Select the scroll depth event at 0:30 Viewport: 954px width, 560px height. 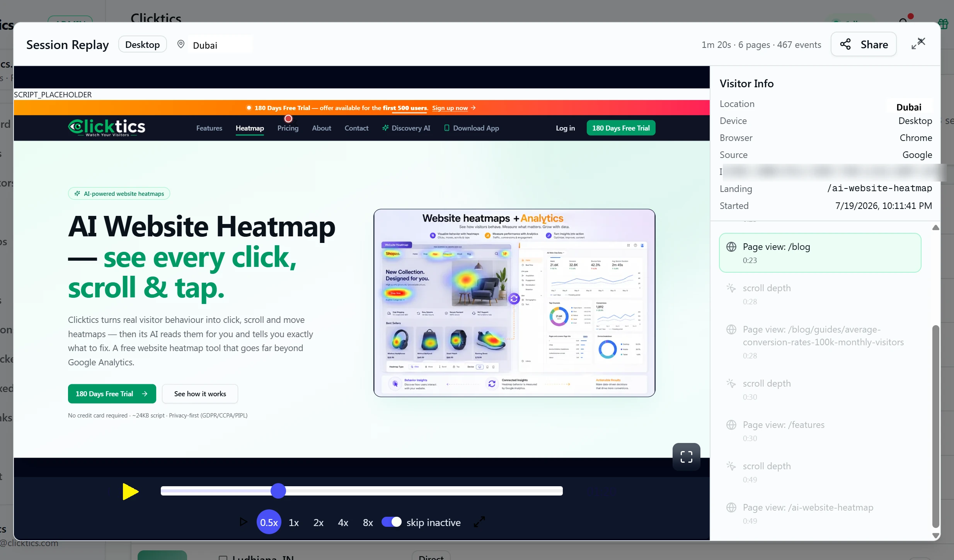pyautogui.click(x=820, y=389)
